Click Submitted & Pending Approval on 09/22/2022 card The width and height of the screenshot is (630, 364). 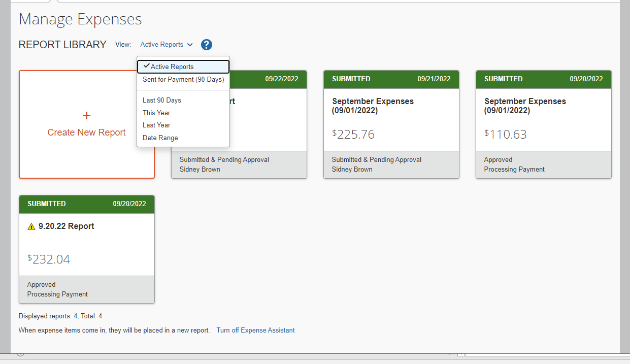(x=224, y=159)
